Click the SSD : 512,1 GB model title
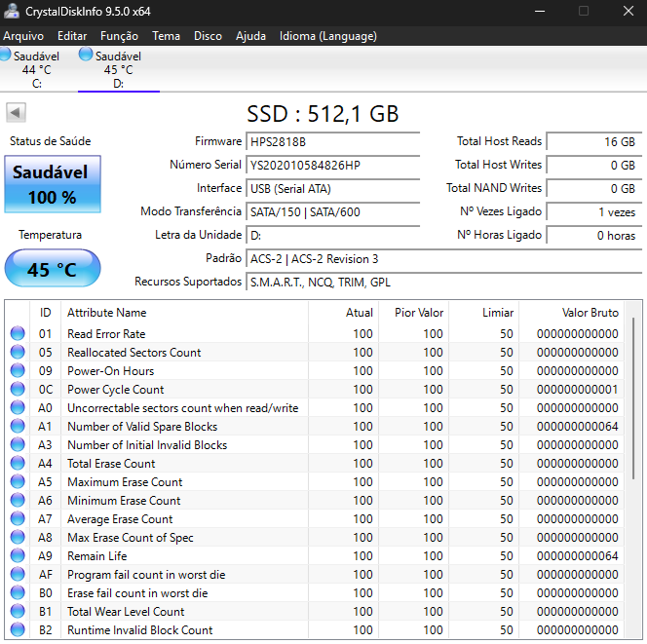 (323, 113)
